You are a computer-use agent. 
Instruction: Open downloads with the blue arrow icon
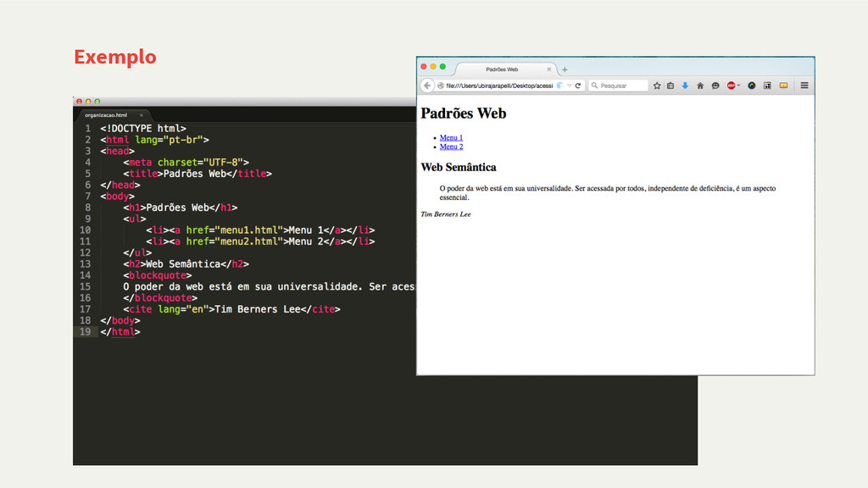[x=685, y=86]
